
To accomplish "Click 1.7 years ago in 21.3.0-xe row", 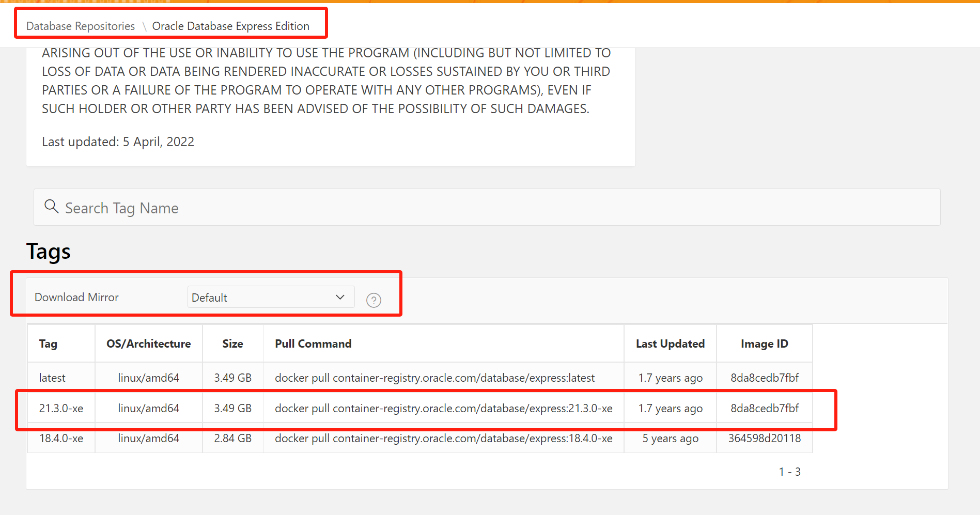I will click(670, 409).
